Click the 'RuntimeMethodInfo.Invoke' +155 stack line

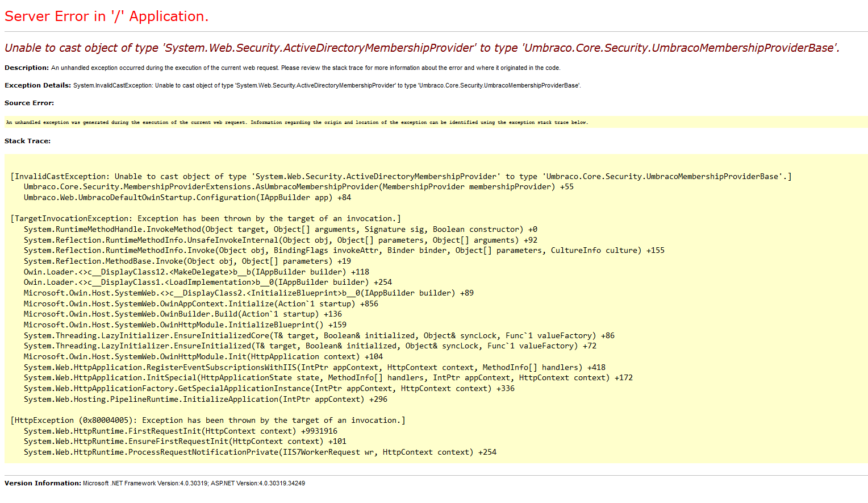click(344, 251)
